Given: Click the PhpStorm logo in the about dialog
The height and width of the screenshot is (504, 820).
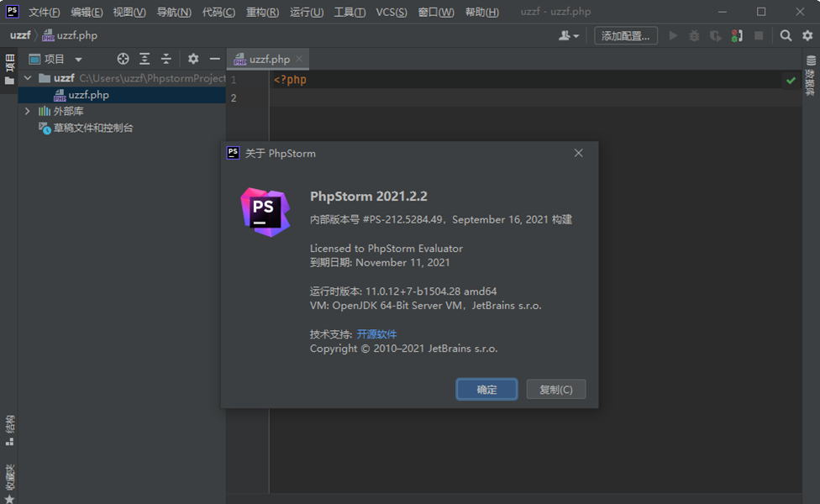Looking at the screenshot, I should 265,213.
